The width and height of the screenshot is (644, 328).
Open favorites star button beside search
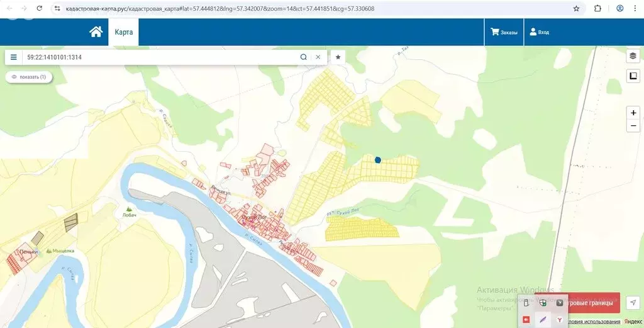pyautogui.click(x=338, y=57)
